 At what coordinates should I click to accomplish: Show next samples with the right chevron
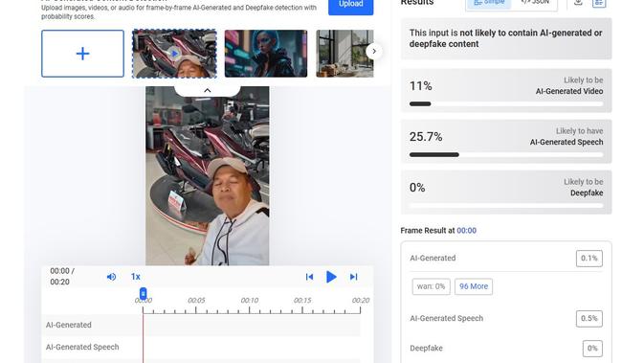[x=374, y=52]
